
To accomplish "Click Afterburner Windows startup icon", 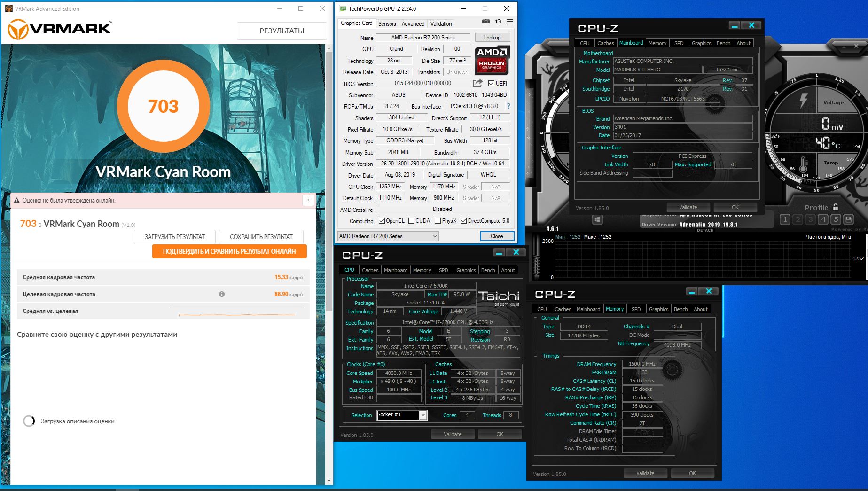I will (597, 219).
